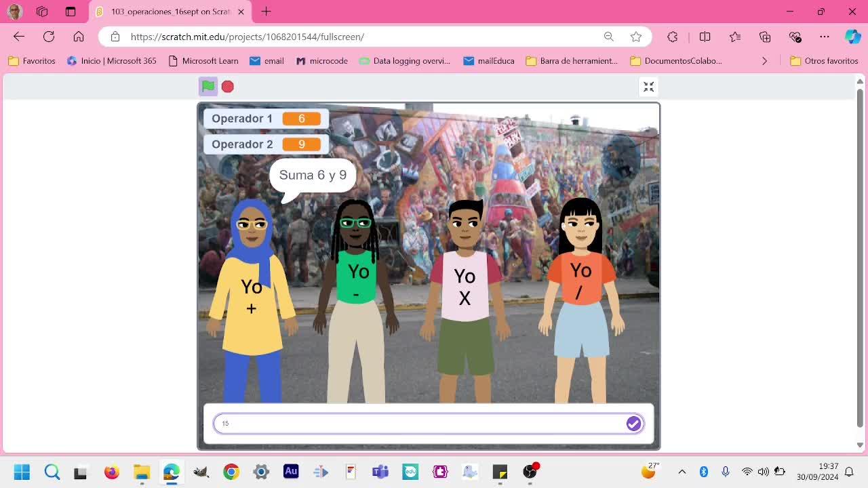The width and height of the screenshot is (868, 488).
Task: Open the Collections panel
Action: tap(765, 37)
